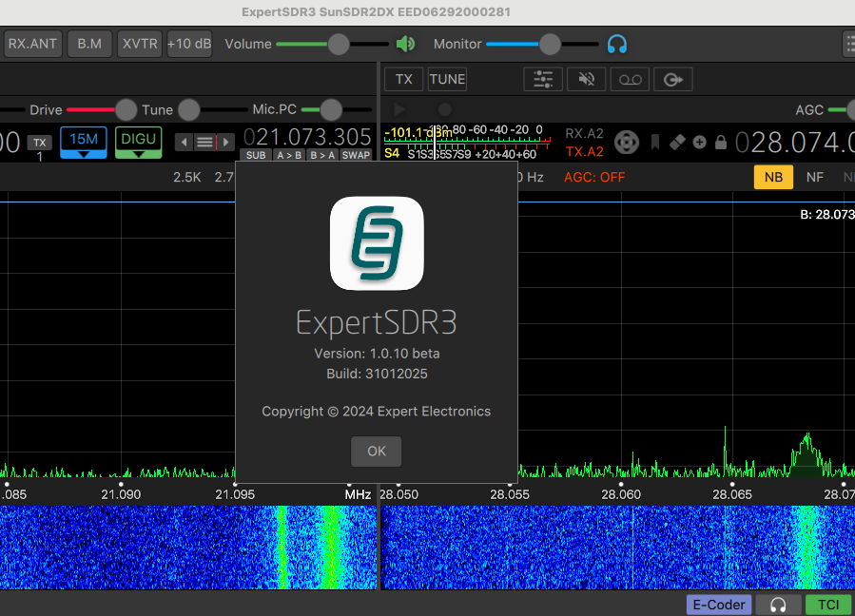The image size is (855, 616).
Task: Click the grayed-out record dot icon
Action: pos(445,110)
